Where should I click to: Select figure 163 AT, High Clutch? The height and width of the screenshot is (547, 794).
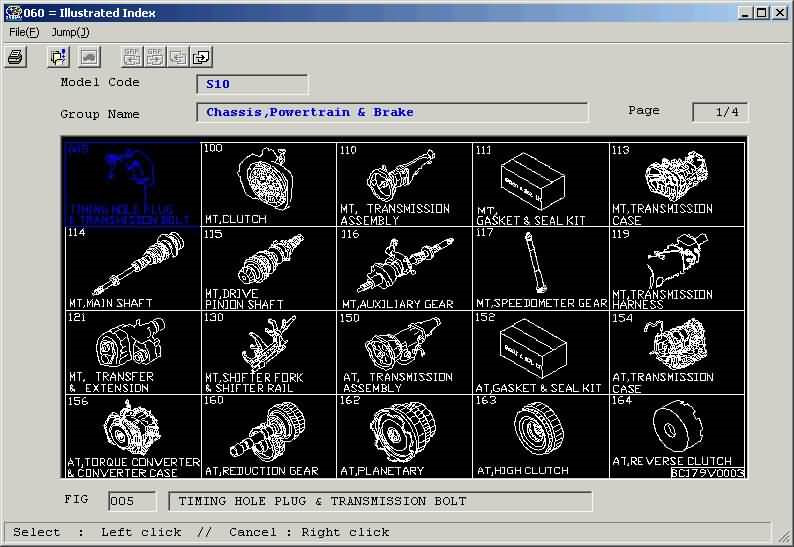pyautogui.click(x=541, y=436)
